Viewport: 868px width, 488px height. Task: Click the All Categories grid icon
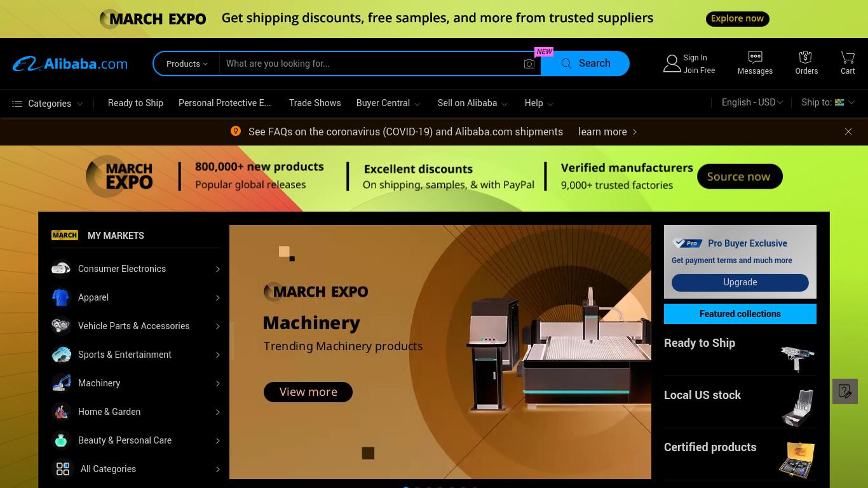coord(63,469)
